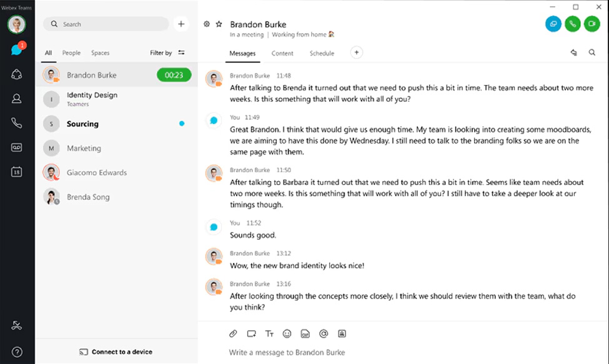The image size is (609, 364).
Task: Join the call with the 00:23 button
Action: pos(174,75)
